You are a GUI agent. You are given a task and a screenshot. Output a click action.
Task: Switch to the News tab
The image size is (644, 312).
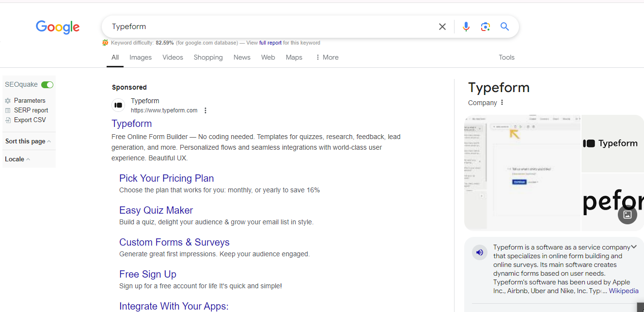point(242,57)
